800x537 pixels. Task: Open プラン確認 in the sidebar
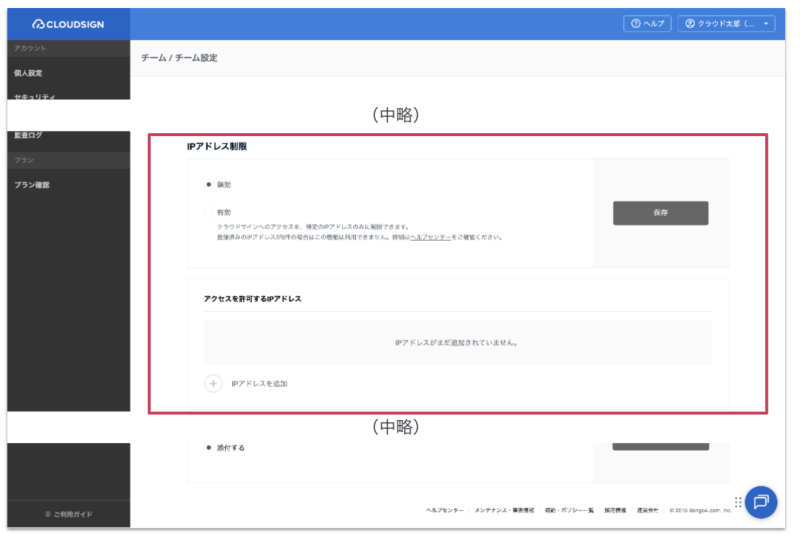[x=32, y=185]
